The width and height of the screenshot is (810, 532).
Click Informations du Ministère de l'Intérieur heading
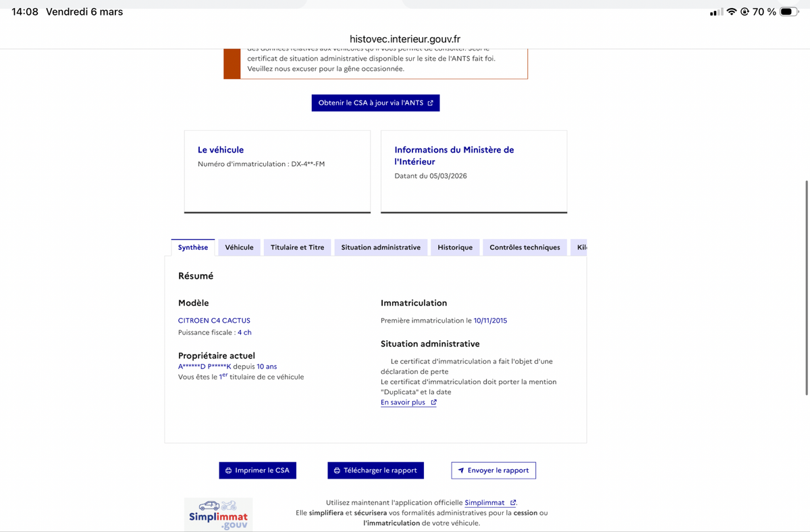coord(454,156)
